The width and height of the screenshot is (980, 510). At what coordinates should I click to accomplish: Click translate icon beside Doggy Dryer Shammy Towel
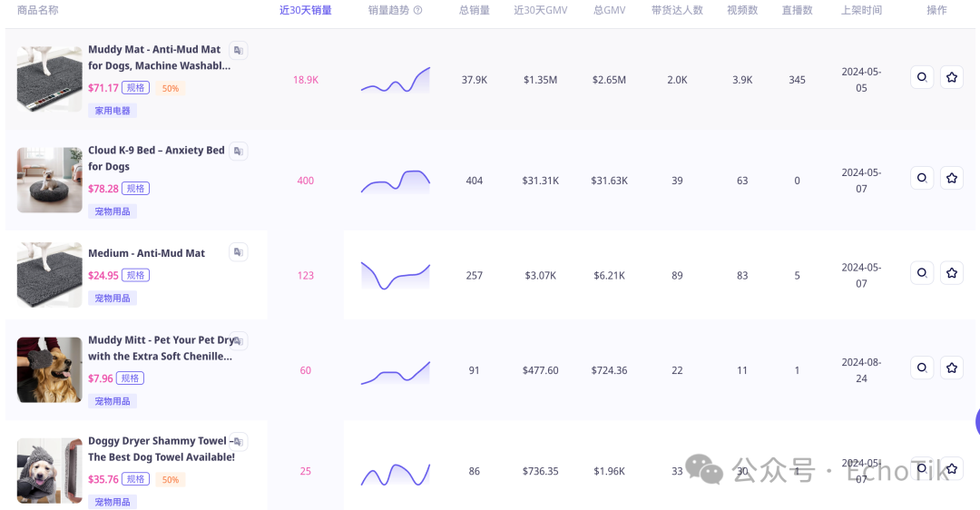point(238,442)
